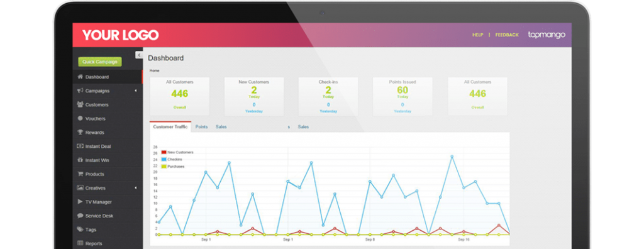Click the Service Desk chat bubble icon
The width and height of the screenshot is (644, 249).
tap(80, 216)
